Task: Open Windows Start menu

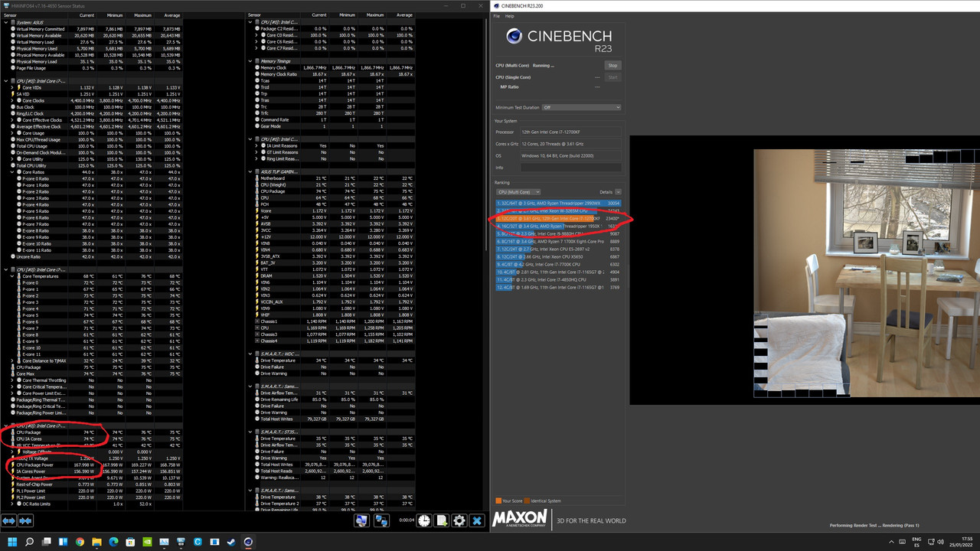Action: click(11, 542)
